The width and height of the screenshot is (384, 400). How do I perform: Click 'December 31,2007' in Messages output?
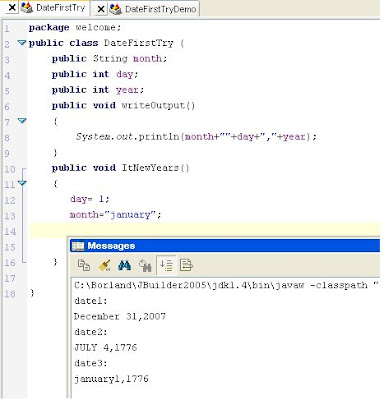tap(120, 316)
